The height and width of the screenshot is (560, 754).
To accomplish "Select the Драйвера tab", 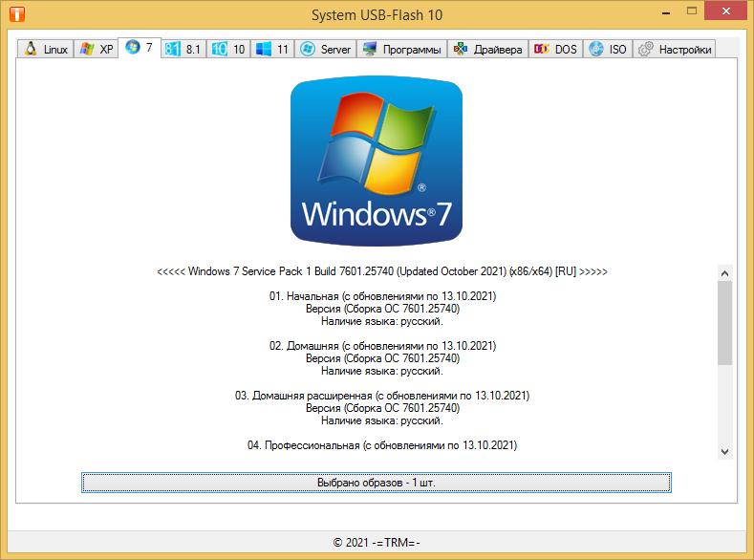I will (488, 49).
